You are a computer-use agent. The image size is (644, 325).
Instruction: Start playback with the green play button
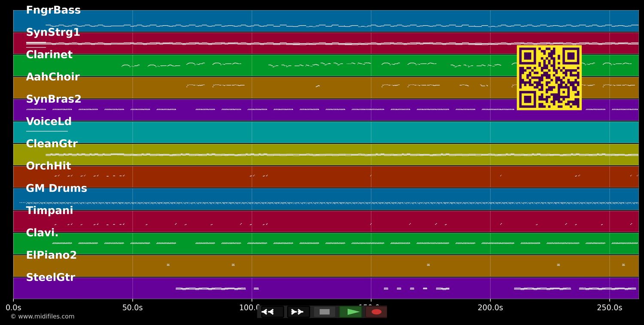350,312
